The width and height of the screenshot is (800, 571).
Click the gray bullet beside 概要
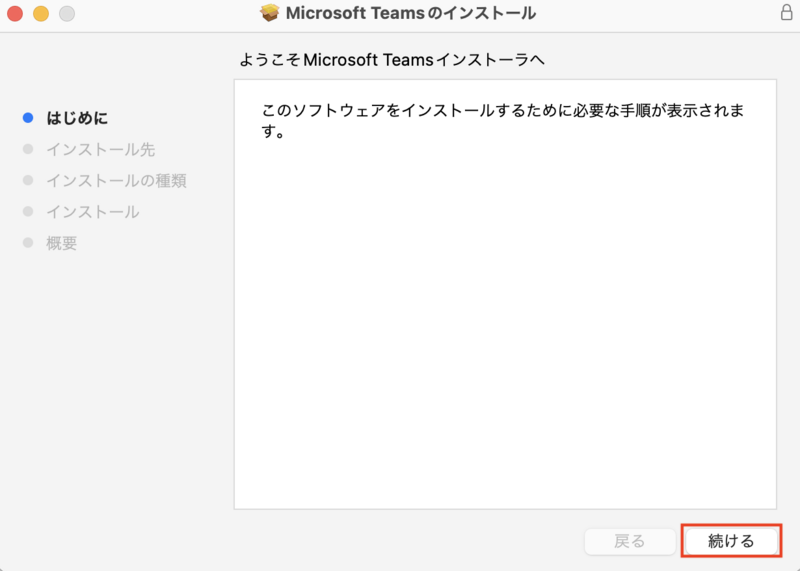(28, 243)
